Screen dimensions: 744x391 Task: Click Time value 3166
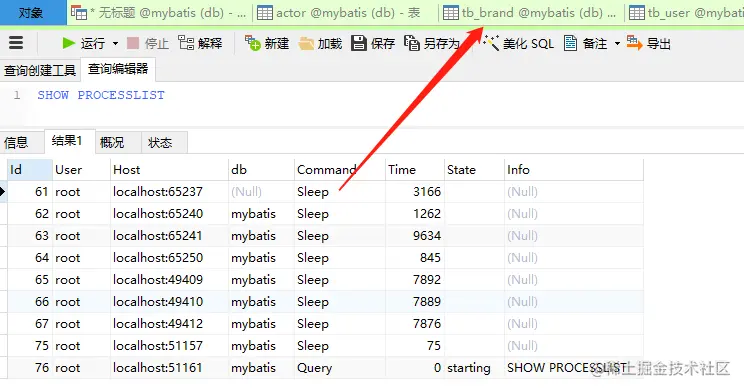(x=415, y=192)
